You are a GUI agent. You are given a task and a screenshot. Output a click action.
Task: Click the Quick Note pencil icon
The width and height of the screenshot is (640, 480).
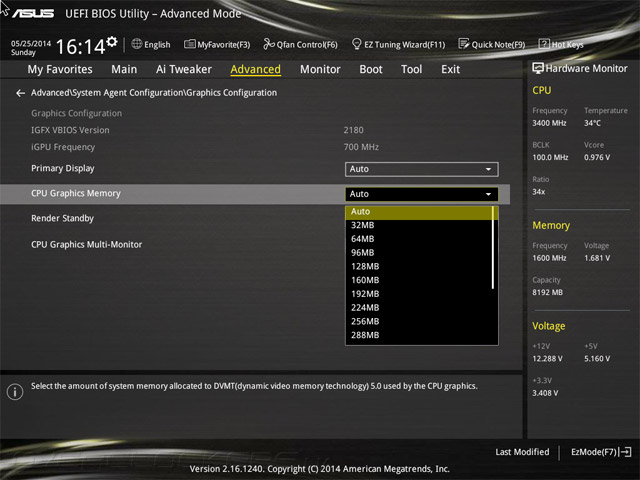(x=464, y=44)
